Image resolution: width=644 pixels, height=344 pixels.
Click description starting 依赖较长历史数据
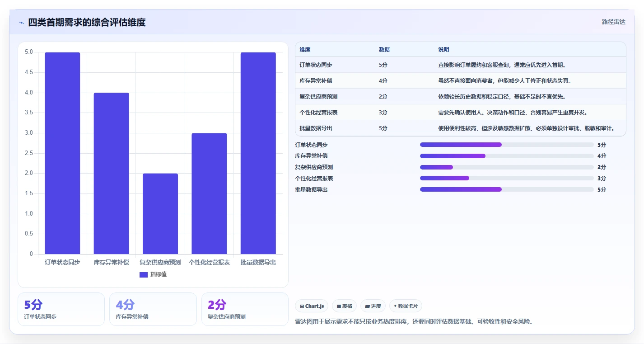(x=502, y=97)
